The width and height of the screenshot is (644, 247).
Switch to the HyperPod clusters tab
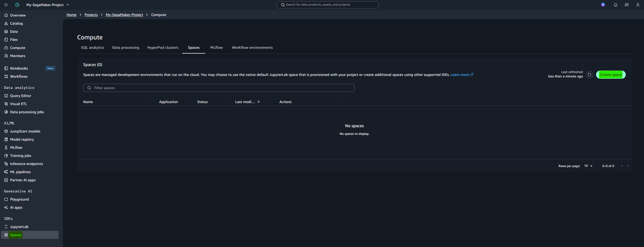tap(163, 47)
